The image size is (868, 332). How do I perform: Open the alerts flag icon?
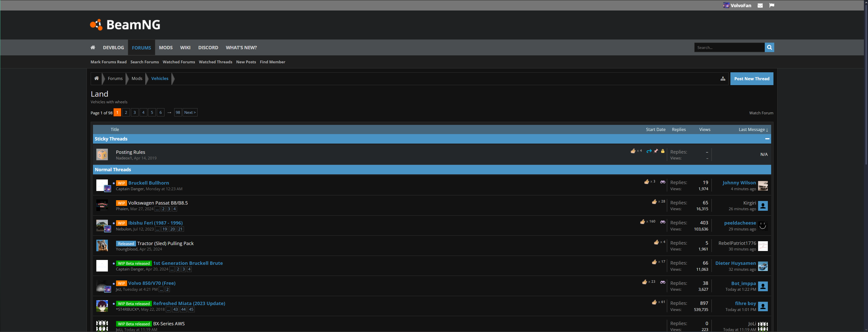click(772, 5)
